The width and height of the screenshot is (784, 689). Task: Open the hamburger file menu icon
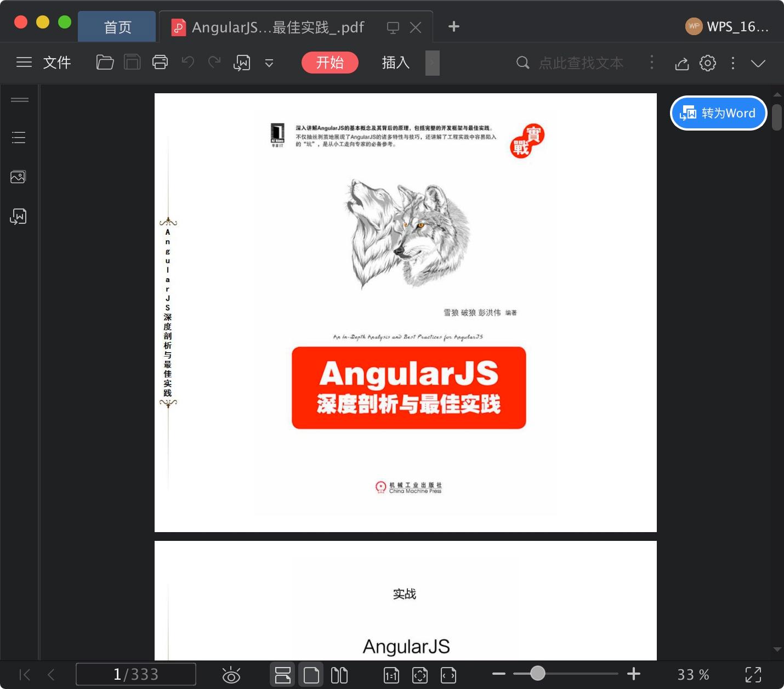tap(24, 63)
